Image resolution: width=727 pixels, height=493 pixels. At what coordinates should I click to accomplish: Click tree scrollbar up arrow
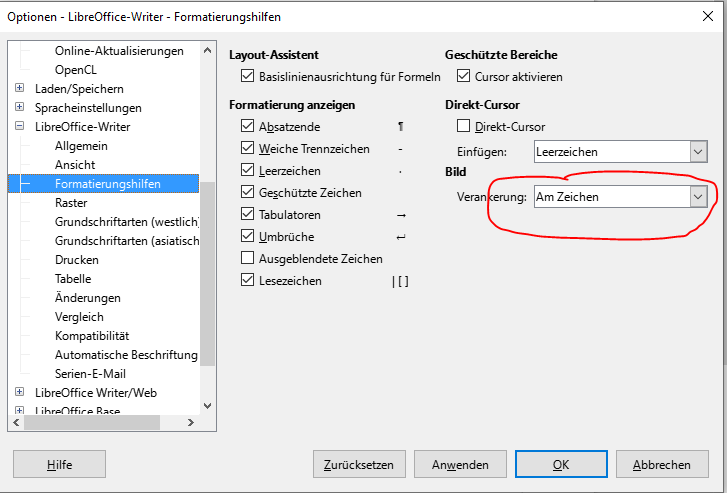point(207,50)
